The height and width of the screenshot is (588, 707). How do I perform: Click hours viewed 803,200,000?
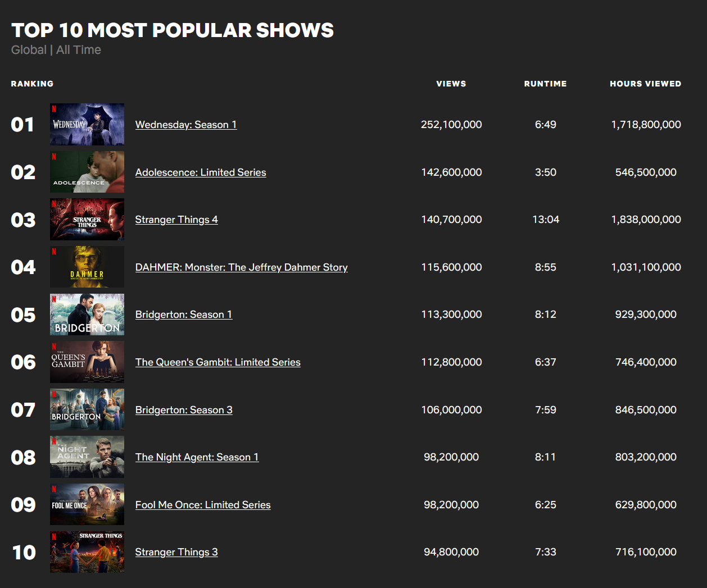click(x=646, y=457)
